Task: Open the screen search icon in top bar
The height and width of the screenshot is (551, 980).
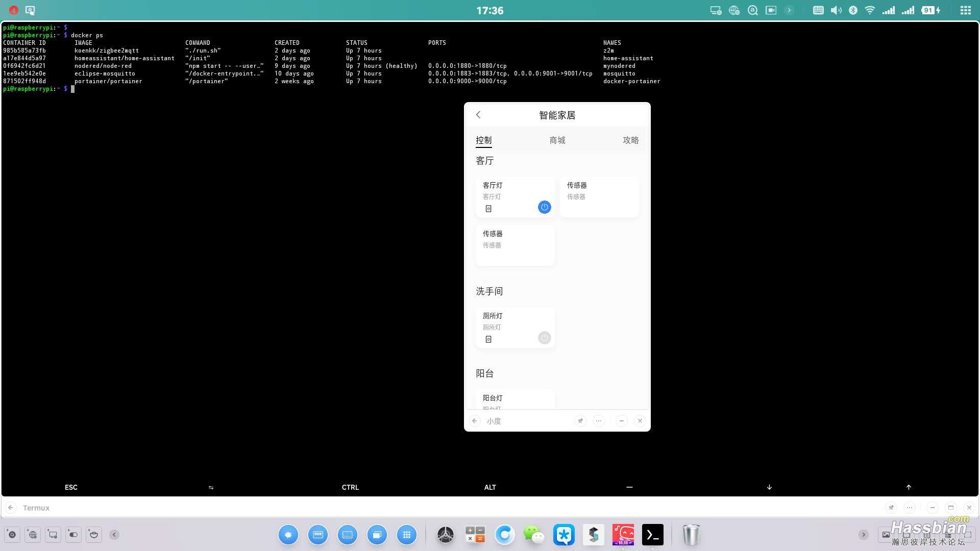Action: 30,10
